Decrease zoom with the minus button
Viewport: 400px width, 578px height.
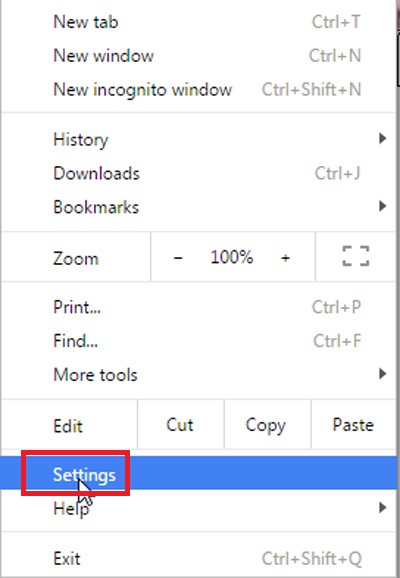[178, 257]
